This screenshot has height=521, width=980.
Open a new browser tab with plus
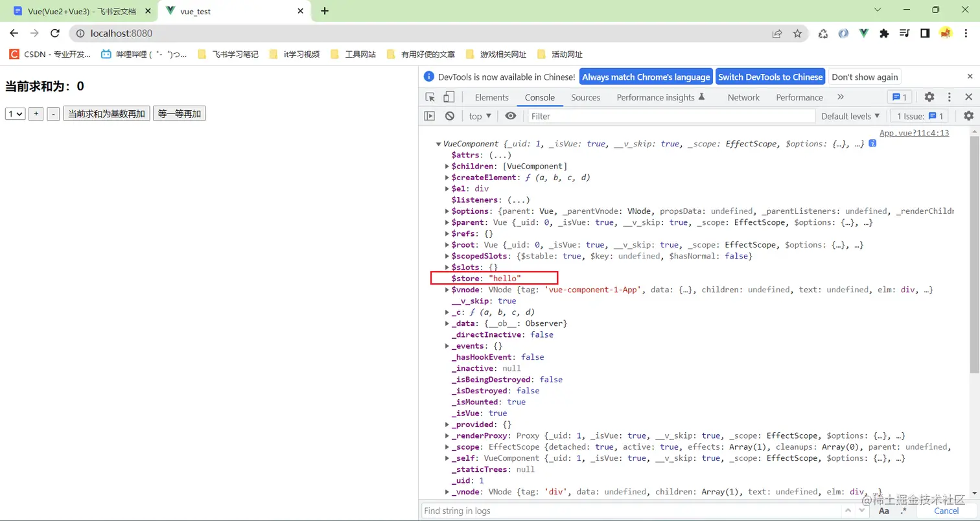click(325, 11)
